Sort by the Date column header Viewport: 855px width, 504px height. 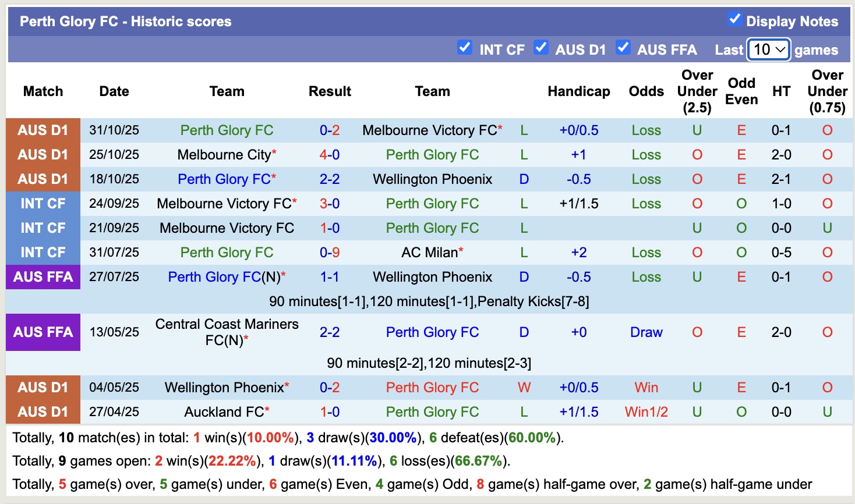[114, 91]
